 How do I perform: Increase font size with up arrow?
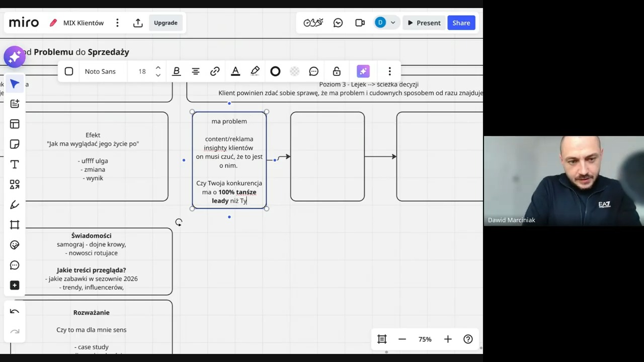[158, 68]
